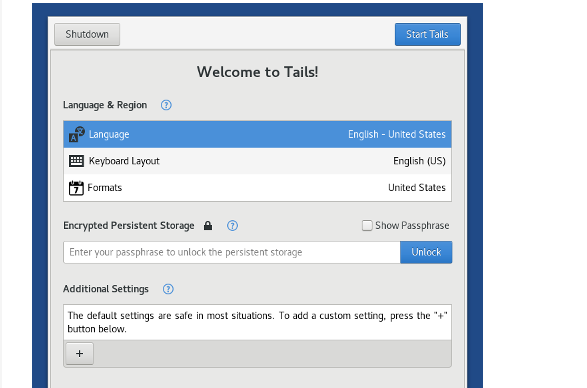The image size is (587, 388).
Task: Enable the Show Passphrase checkbox
Action: point(367,225)
